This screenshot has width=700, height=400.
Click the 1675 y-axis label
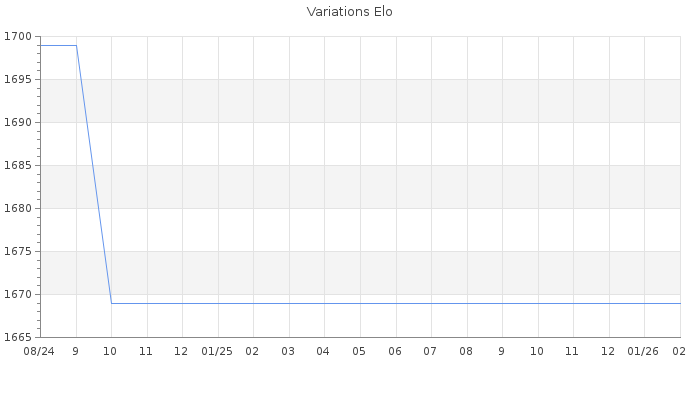point(18,252)
